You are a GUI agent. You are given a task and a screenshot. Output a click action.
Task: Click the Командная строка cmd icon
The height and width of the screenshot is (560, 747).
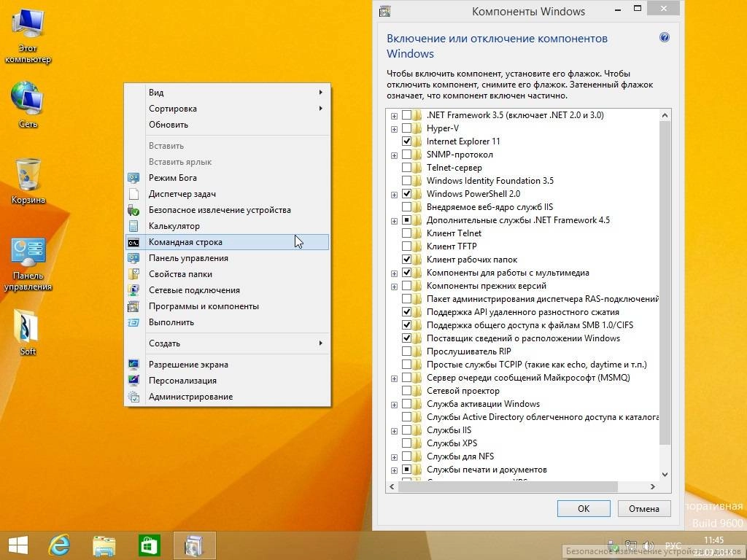[x=133, y=242]
